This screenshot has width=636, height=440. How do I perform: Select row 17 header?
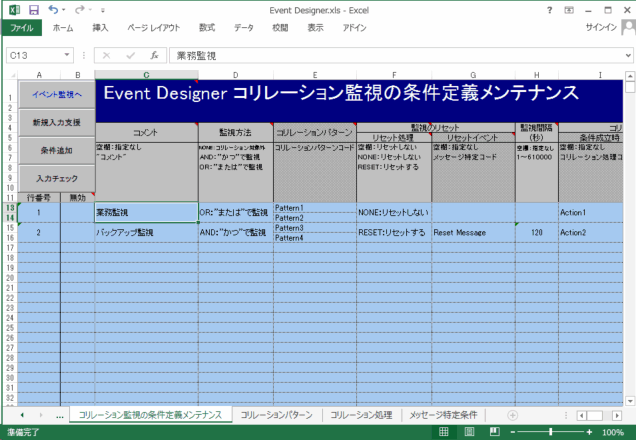coord(10,248)
